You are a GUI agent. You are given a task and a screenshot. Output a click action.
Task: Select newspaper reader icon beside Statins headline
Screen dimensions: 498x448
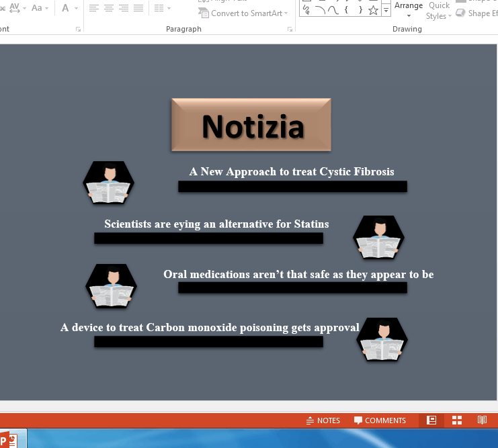(378, 237)
